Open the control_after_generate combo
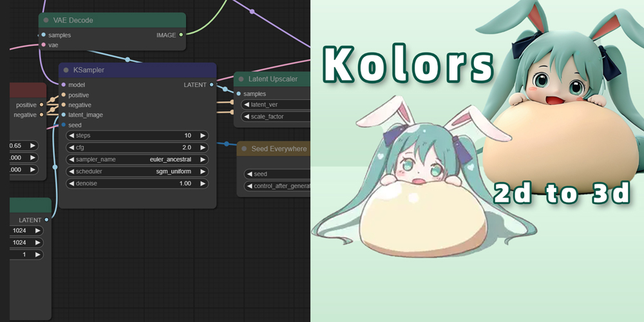This screenshot has height=322, width=644. [x=277, y=186]
